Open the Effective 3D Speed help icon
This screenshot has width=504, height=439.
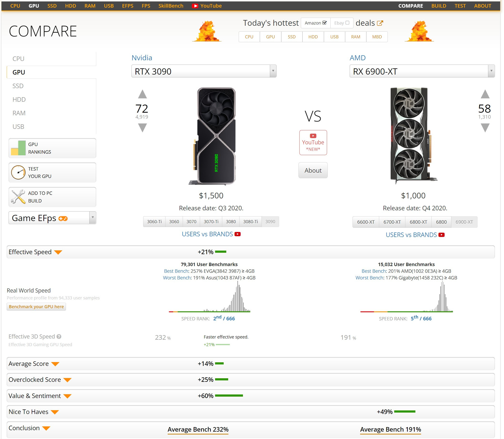click(x=59, y=337)
